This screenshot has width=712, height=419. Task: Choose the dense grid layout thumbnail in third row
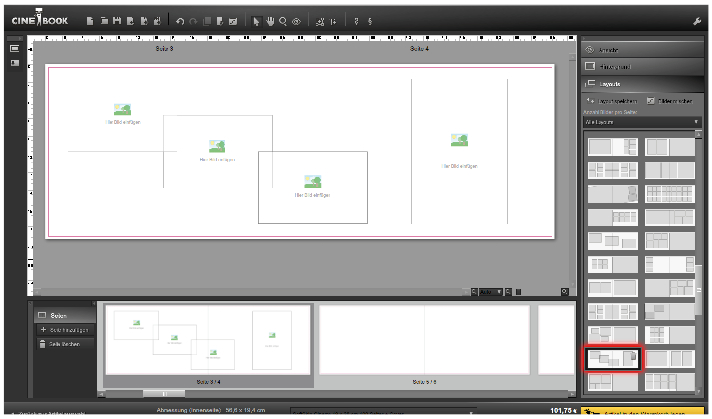[x=670, y=194]
